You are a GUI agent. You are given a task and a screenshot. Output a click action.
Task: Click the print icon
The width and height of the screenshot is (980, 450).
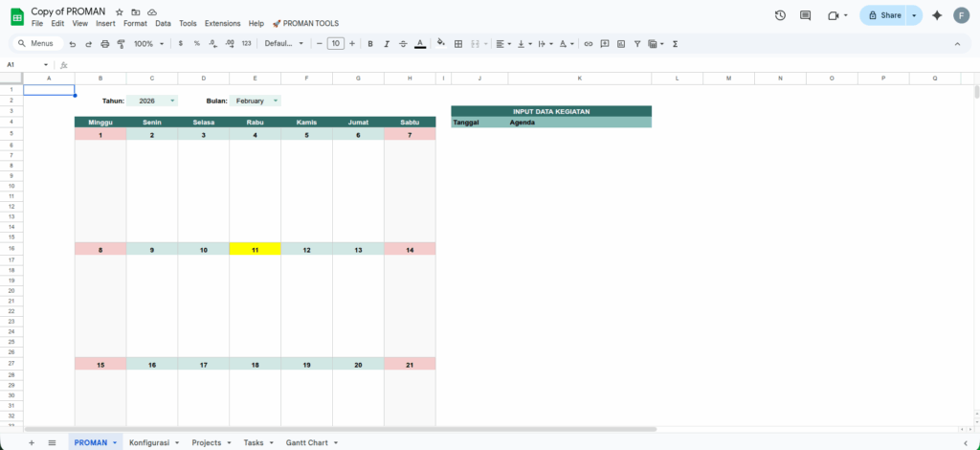(x=104, y=44)
